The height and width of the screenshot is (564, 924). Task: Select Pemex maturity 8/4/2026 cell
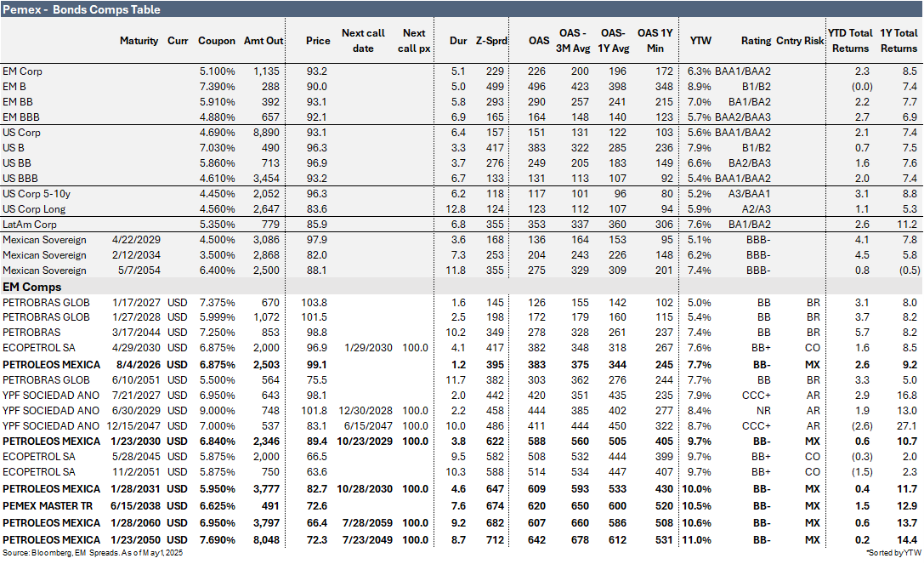tap(139, 365)
